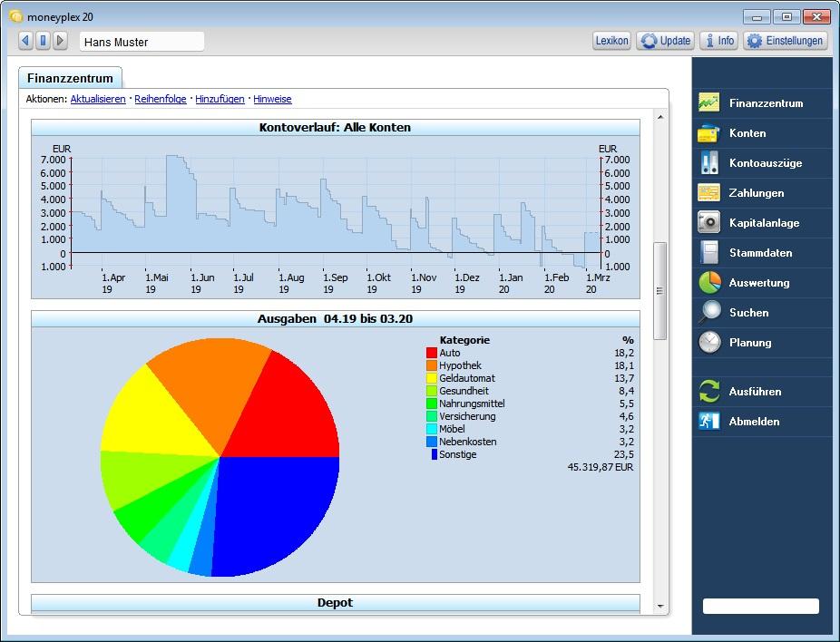Open Info with the i icon
Screen dimensions: 840x642
tap(718, 40)
